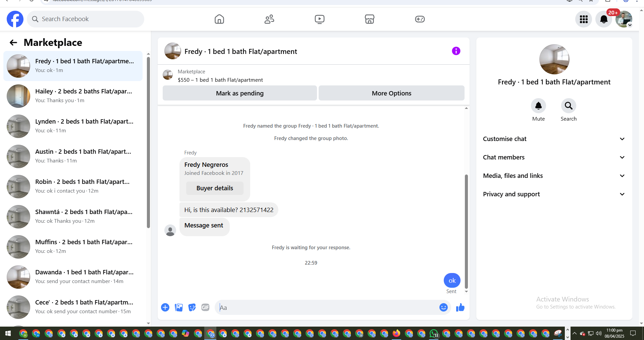Open the Gaming controller icon
Image resolution: width=644 pixels, height=340 pixels.
[420, 19]
